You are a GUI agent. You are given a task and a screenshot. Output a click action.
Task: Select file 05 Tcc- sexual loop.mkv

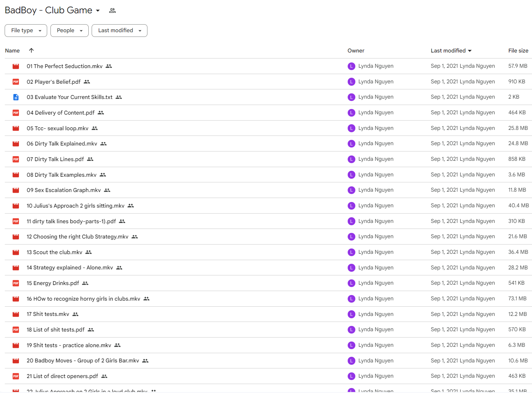tap(57, 128)
